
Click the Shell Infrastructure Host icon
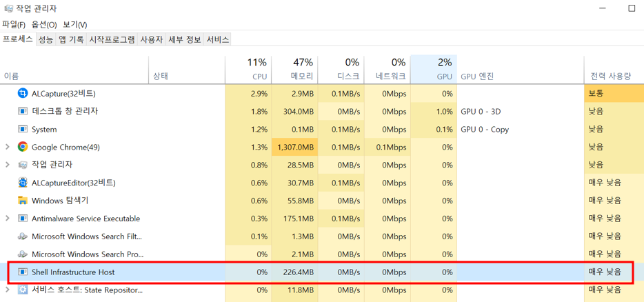(x=22, y=272)
